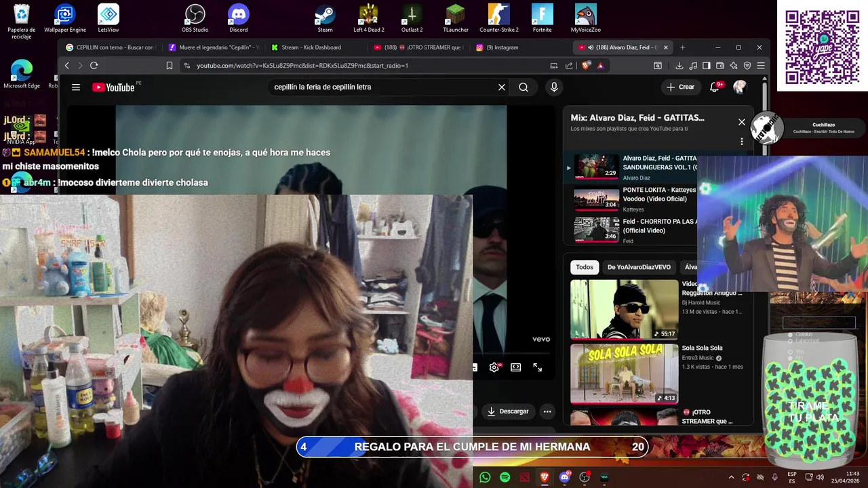
Task: Open the 55:17 reggaeton mix thumbnail
Action: pyautogui.click(x=624, y=310)
